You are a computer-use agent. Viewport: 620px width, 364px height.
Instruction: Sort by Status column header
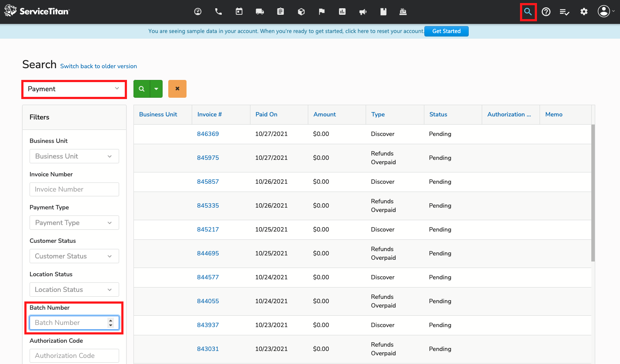pos(438,115)
